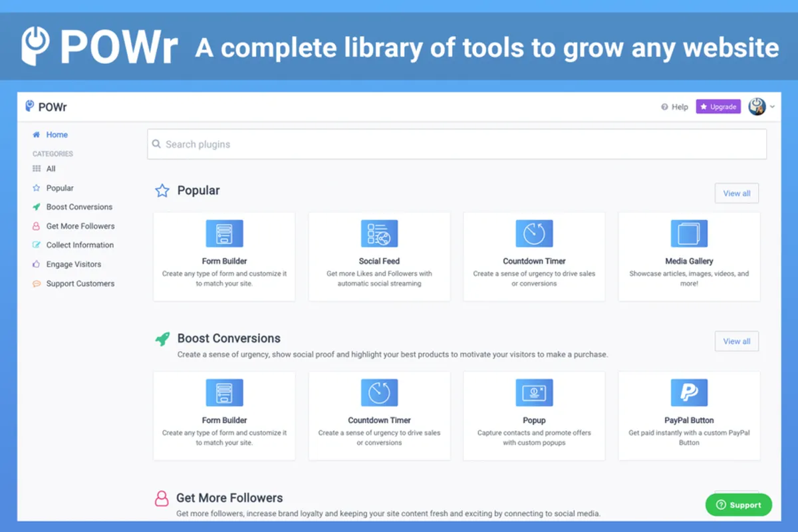Click the Social Feed card title

380,261
